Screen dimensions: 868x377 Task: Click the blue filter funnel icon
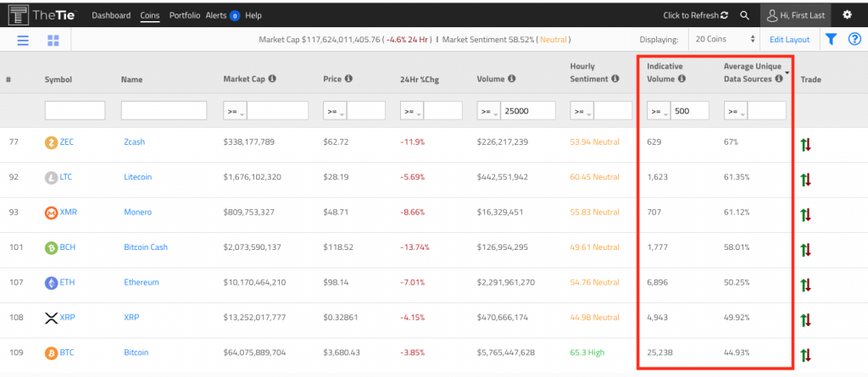tap(831, 39)
